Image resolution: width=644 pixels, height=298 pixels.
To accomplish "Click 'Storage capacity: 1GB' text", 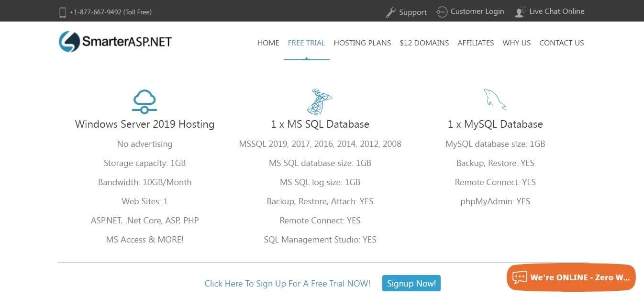I will pos(144,163).
